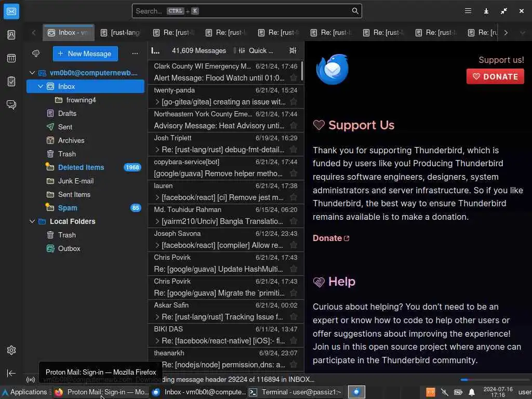This screenshot has width=532, height=399.
Task: Click the message list scrollbar thumb
Action: click(302, 70)
